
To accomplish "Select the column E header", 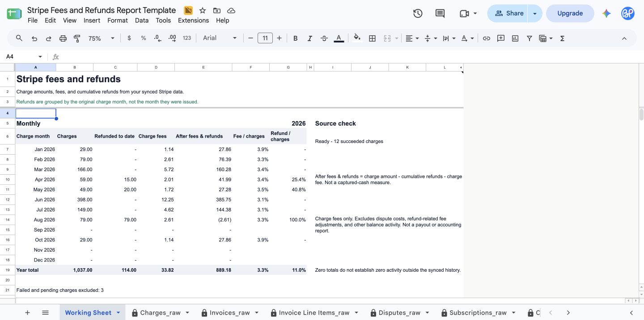I will [203, 67].
